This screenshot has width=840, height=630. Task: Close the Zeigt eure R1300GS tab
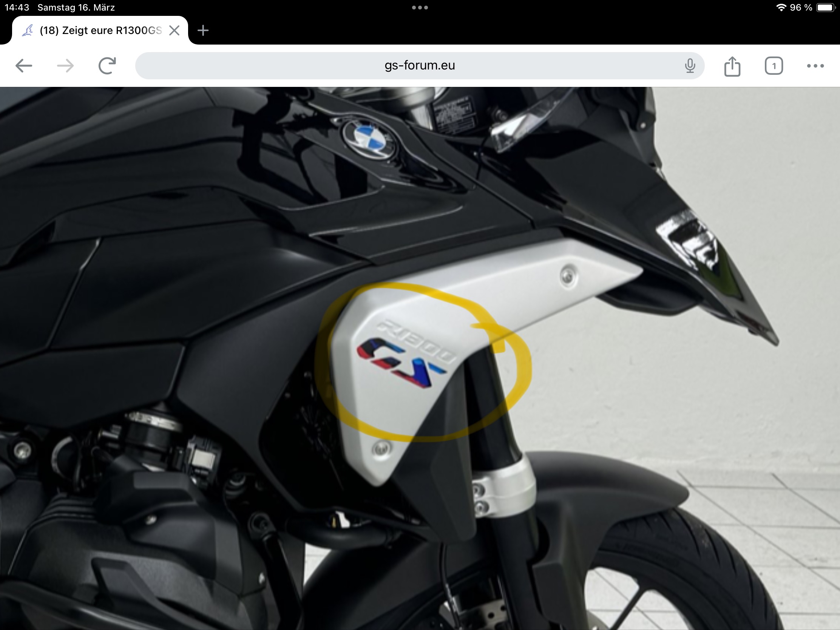pos(174,30)
